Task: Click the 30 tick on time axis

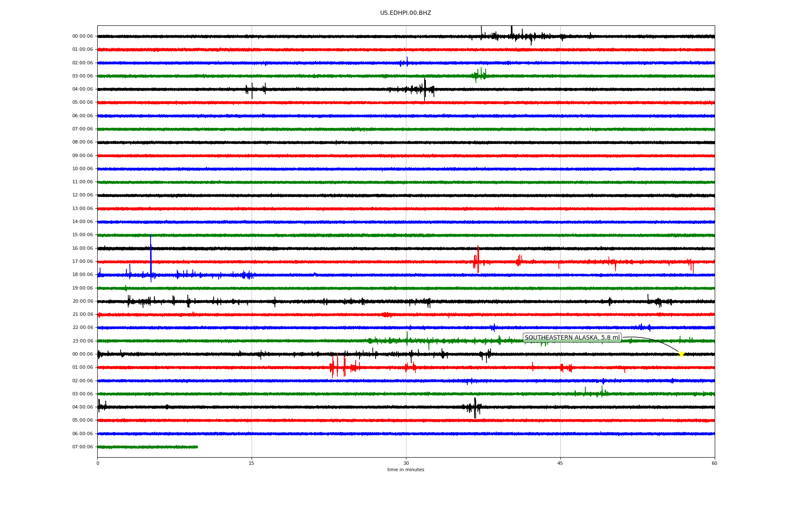Action: tap(406, 463)
